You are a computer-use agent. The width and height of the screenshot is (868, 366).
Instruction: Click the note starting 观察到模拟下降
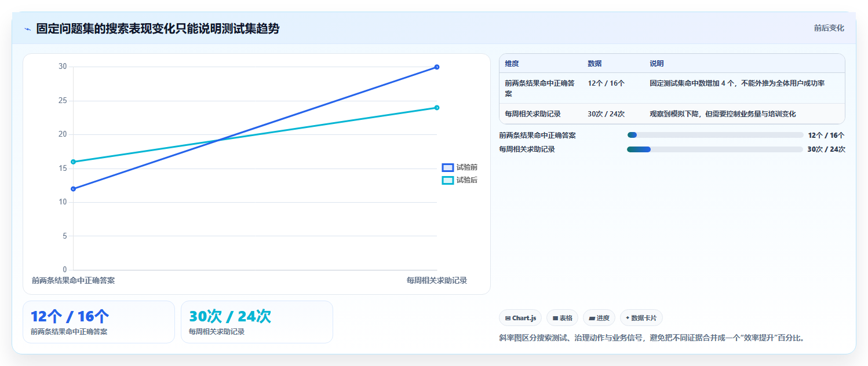click(x=723, y=114)
